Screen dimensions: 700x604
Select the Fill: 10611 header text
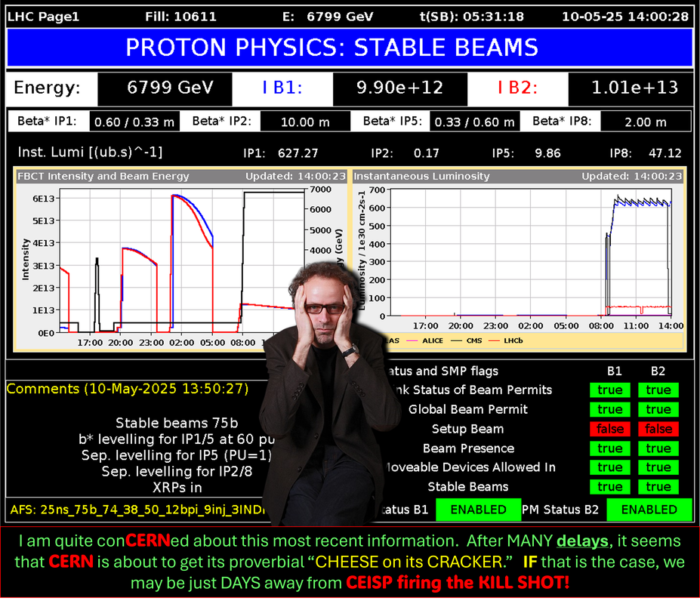tap(180, 17)
